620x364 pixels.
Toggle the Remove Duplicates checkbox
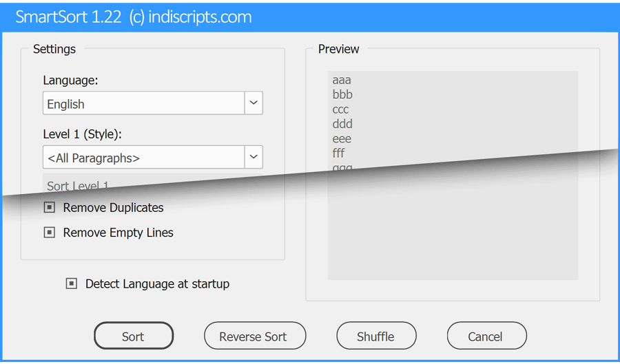click(x=50, y=208)
